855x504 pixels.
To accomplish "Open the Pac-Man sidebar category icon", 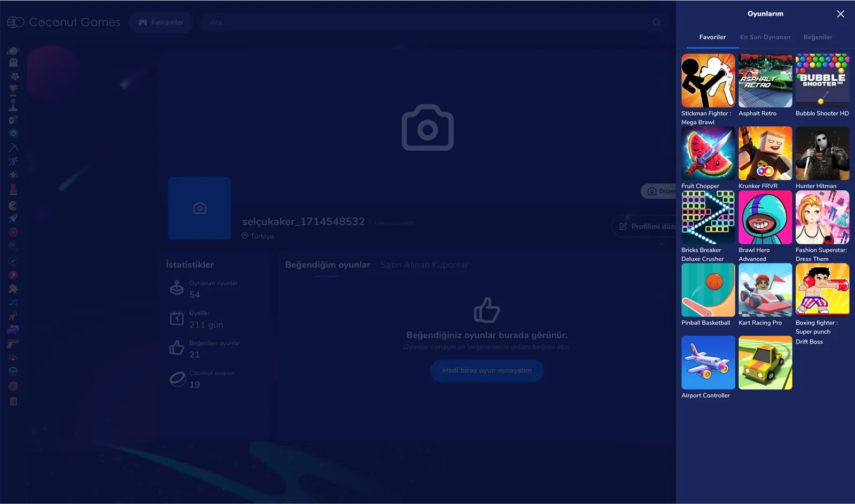I will pos(13,205).
